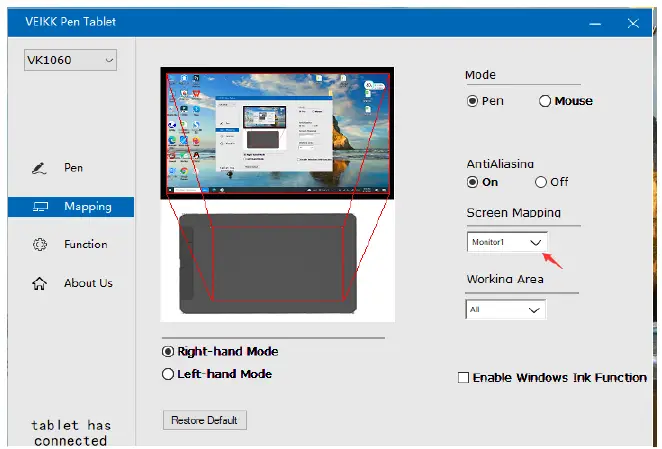Click the monitor preview thumbnail

point(277,133)
